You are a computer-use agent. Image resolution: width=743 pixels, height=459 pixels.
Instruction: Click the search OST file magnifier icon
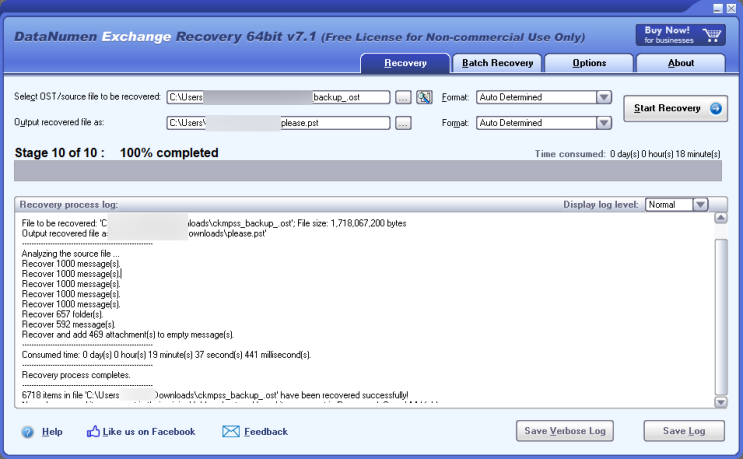click(424, 97)
